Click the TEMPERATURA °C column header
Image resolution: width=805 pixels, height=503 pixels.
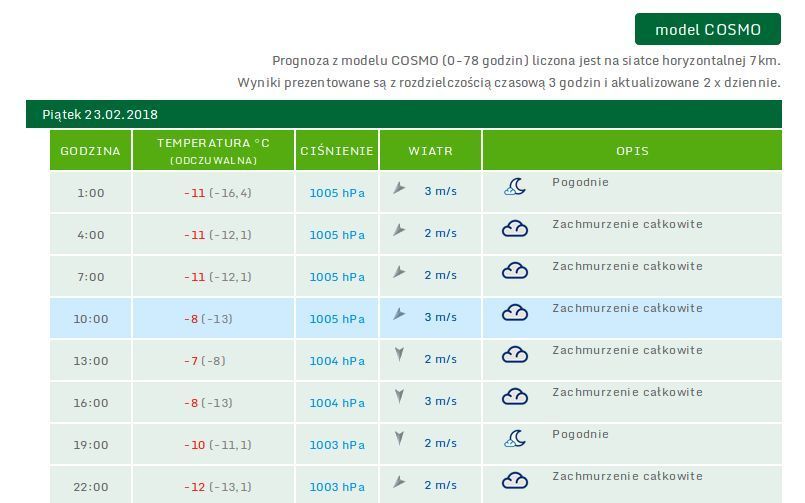click(x=214, y=150)
